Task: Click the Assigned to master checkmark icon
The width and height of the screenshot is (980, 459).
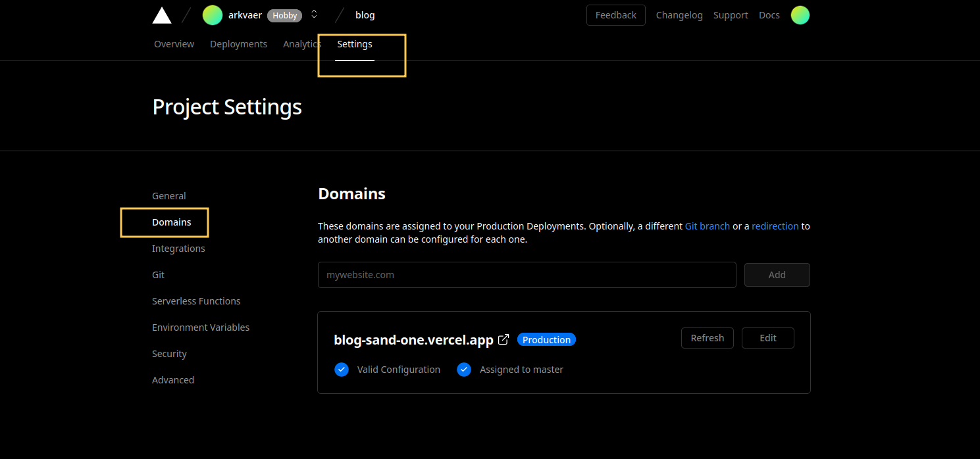Action: point(464,370)
